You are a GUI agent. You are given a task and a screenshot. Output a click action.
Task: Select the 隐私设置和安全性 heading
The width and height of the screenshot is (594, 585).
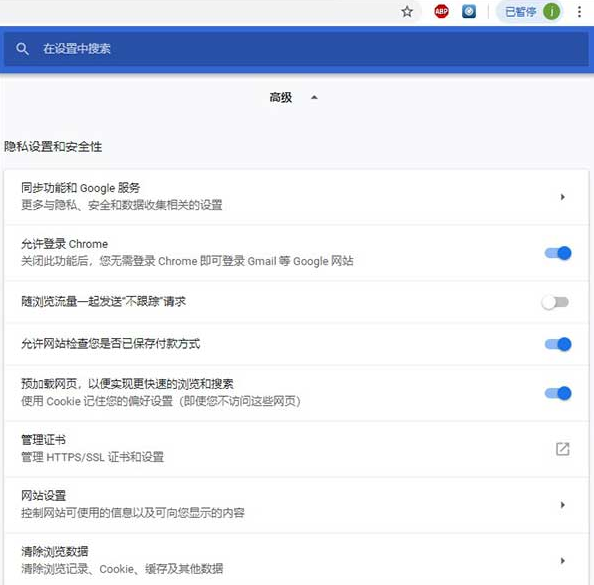tap(53, 147)
